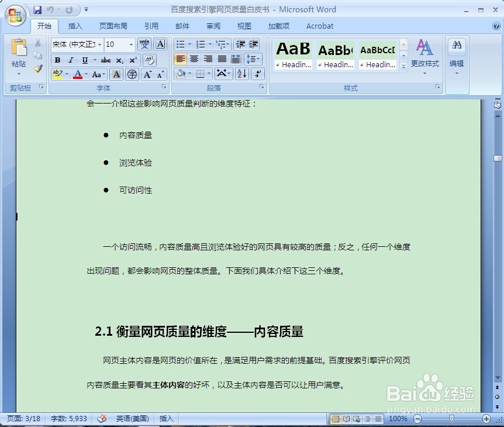Undo the last action
The width and height of the screenshot is (504, 427).
coord(50,10)
